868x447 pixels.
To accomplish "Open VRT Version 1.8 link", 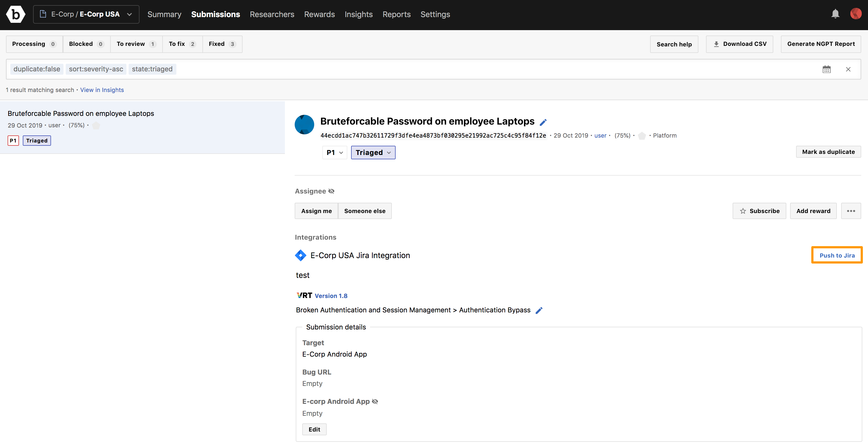I will click(331, 296).
